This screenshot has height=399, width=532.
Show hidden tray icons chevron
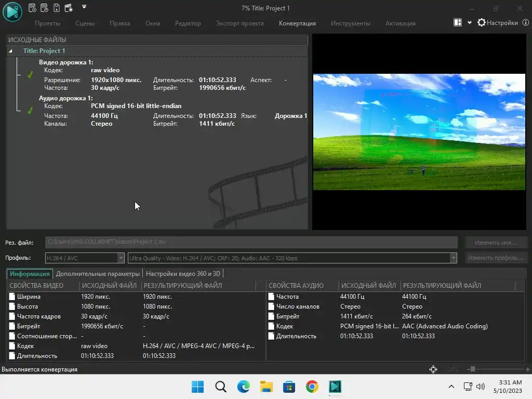[x=451, y=387]
